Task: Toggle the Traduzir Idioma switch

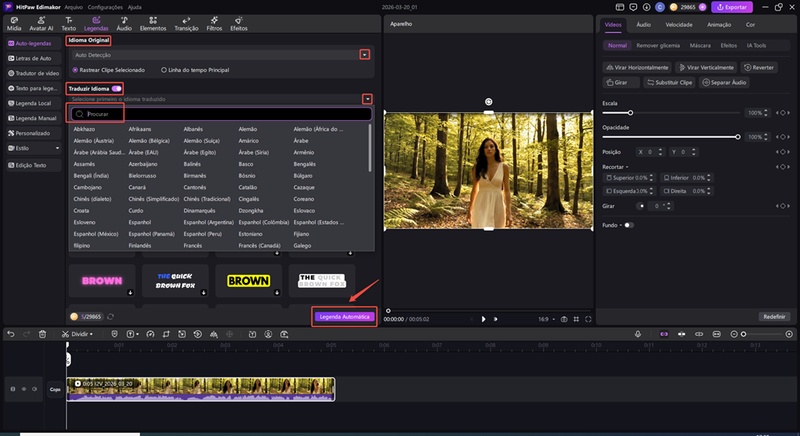Action: tap(117, 88)
